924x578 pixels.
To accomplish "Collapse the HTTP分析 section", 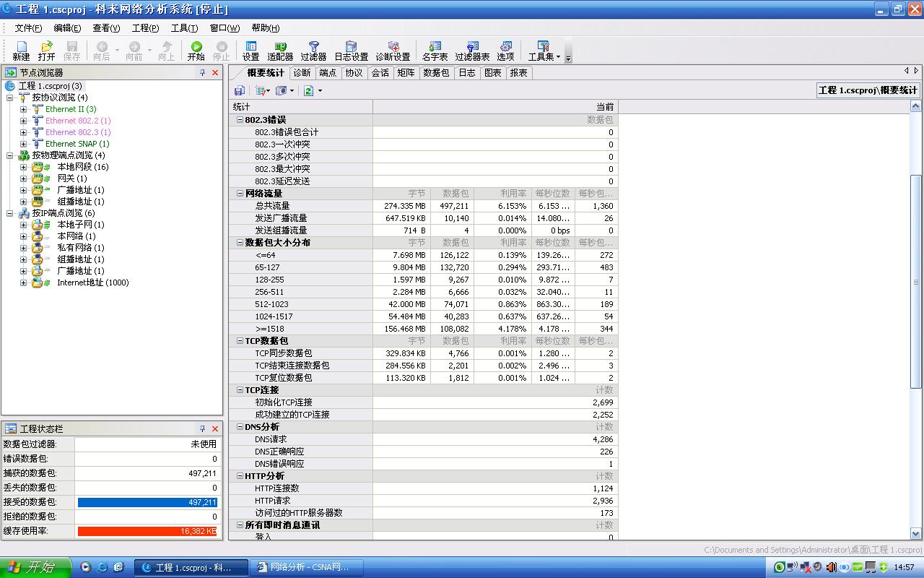I will pyautogui.click(x=240, y=476).
